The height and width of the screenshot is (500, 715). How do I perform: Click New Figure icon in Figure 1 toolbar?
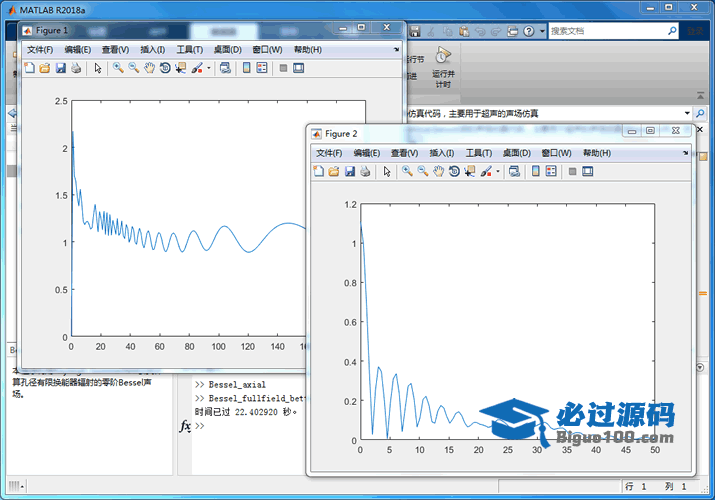29,68
